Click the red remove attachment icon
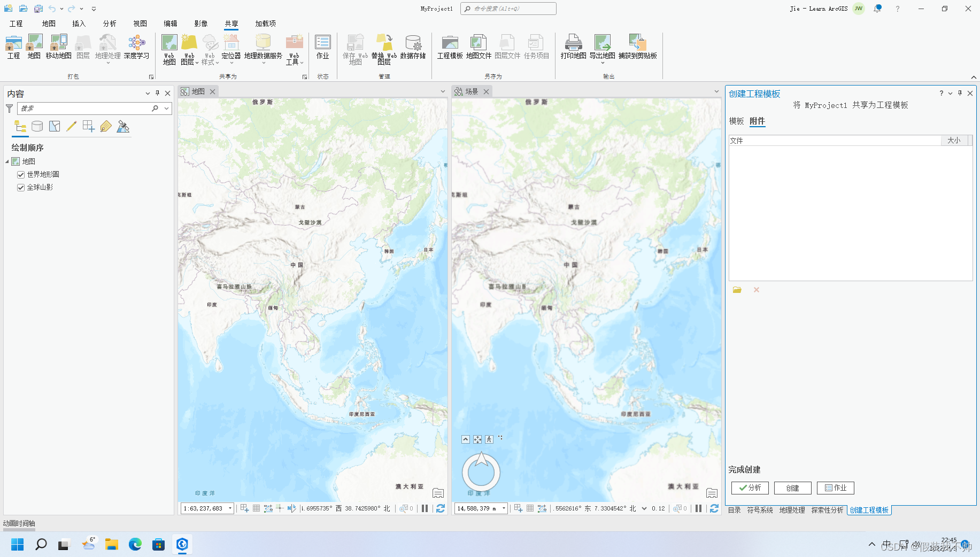Image resolution: width=980 pixels, height=557 pixels. (757, 290)
